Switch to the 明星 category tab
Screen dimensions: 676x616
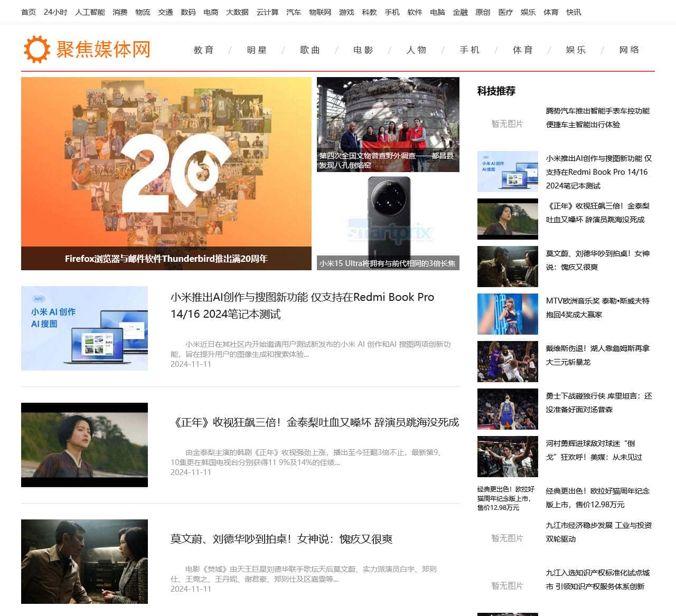257,50
